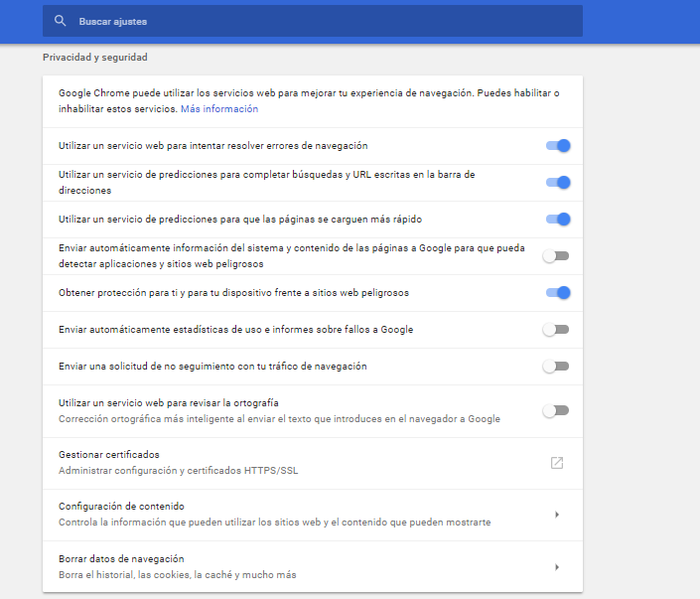Viewport: 700px width, 599px height.
Task: Click 'Utilizar un servicio web para revisar la ortografía' label
Action: 169,403
